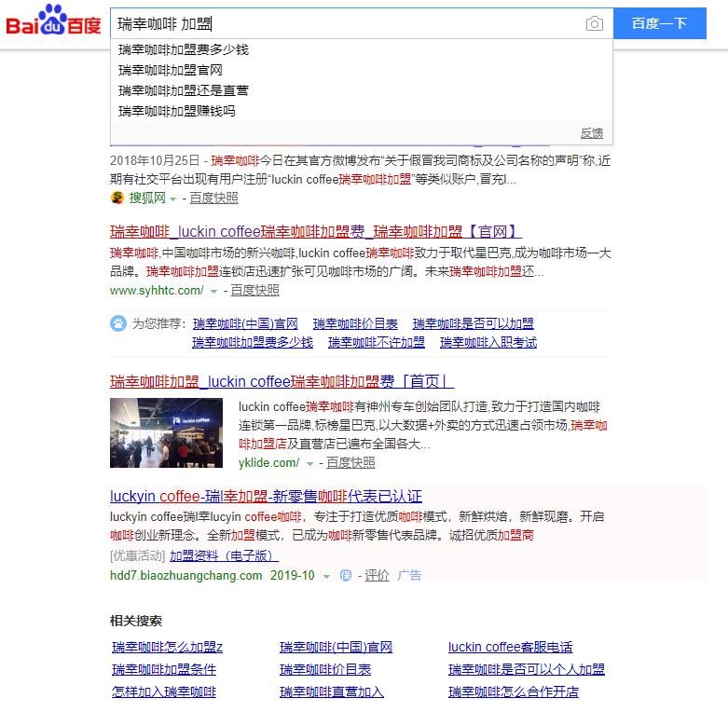Open luckyin coffee ad result title

(x=266, y=496)
